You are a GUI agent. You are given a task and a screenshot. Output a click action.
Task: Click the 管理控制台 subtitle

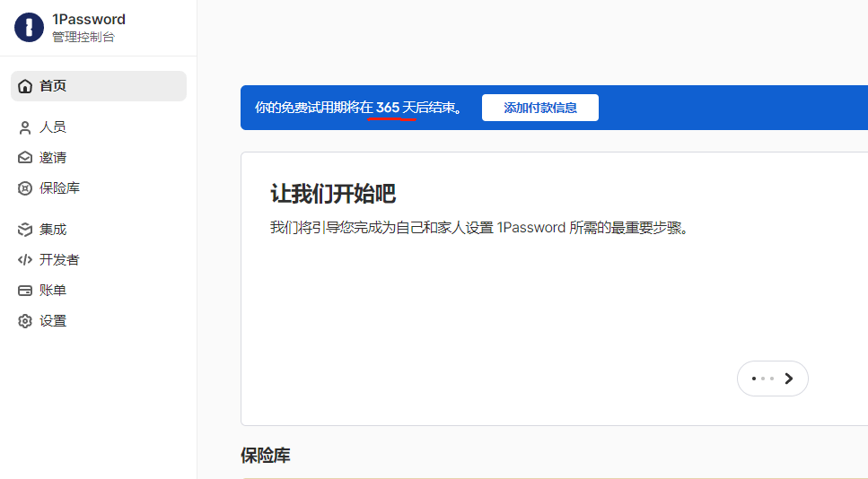click(x=83, y=37)
